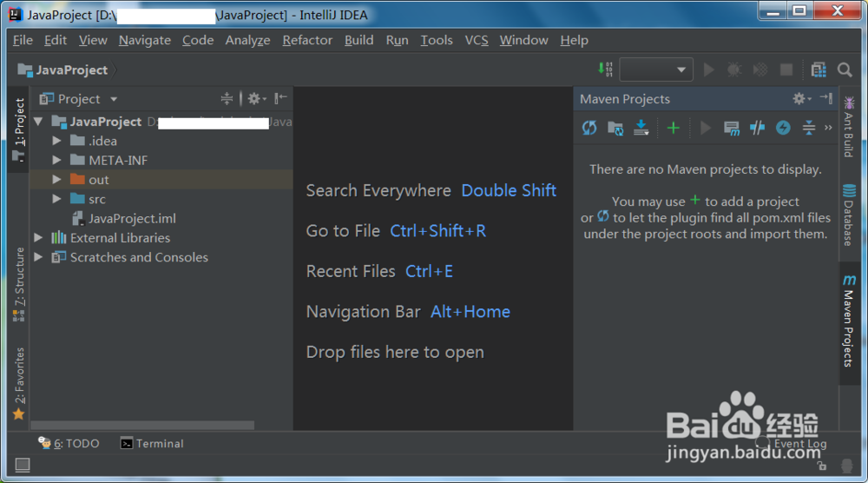Click the Build Project green arrow icon
The image size is (868, 483).
605,69
